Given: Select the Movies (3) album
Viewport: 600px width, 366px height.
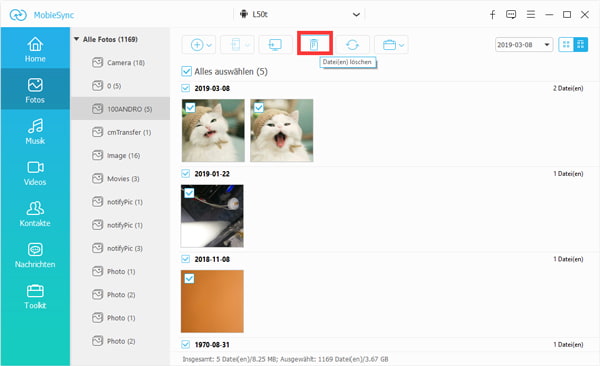Looking at the screenshot, I should (x=120, y=178).
